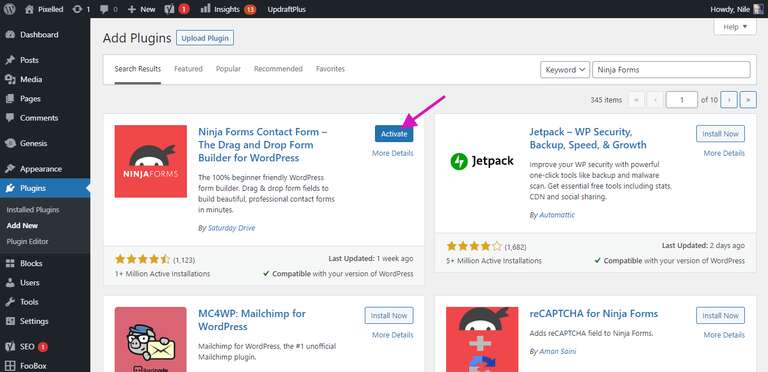Click Ninja Forms star rating
768x372 pixels.
(x=142, y=259)
